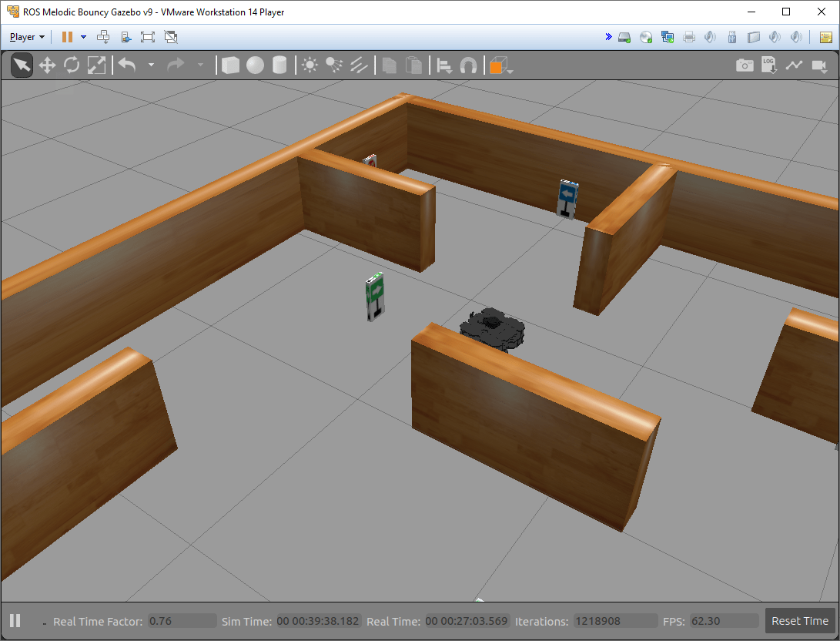Insert a cylinder shape

(x=279, y=65)
